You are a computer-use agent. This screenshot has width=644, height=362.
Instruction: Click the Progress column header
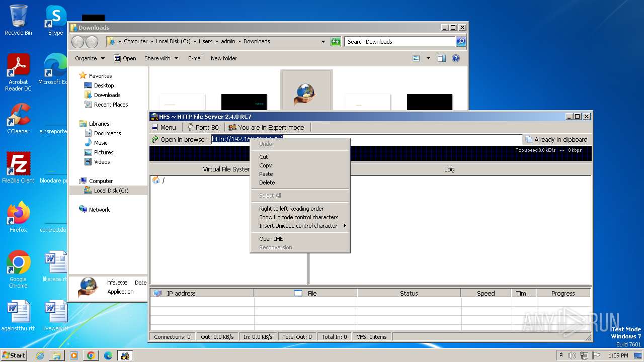click(x=563, y=293)
